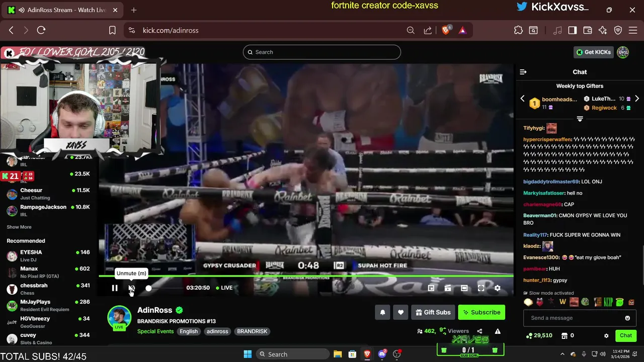Reload the page
The image size is (644, 362).
point(41,30)
